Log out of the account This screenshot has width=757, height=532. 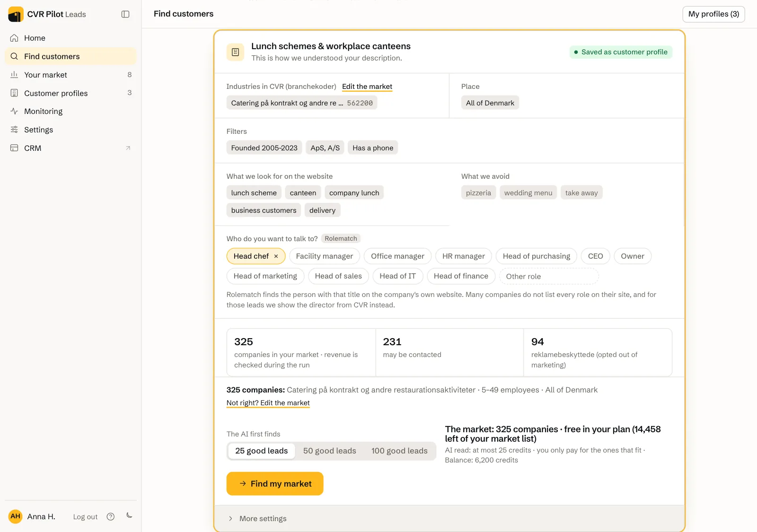(85, 517)
